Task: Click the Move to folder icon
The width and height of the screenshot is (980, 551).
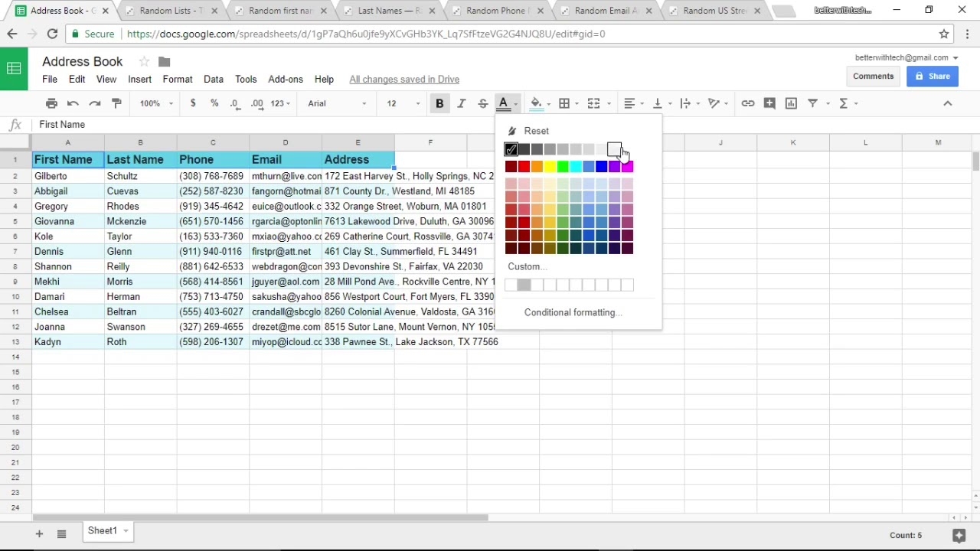Action: 164,61
